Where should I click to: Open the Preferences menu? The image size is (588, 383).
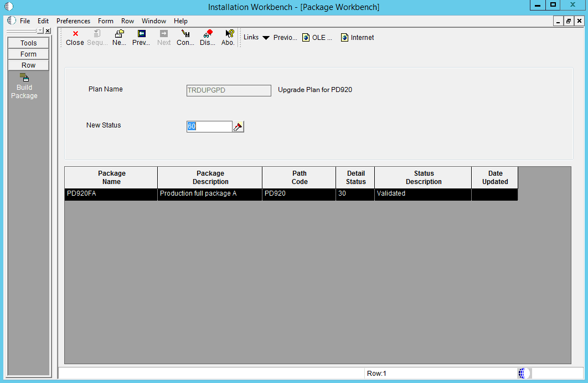click(x=73, y=21)
